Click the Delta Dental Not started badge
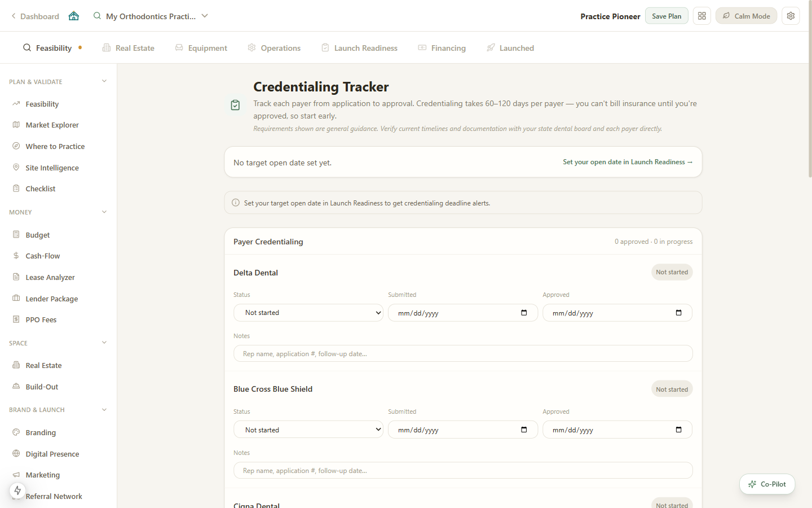 click(x=672, y=272)
